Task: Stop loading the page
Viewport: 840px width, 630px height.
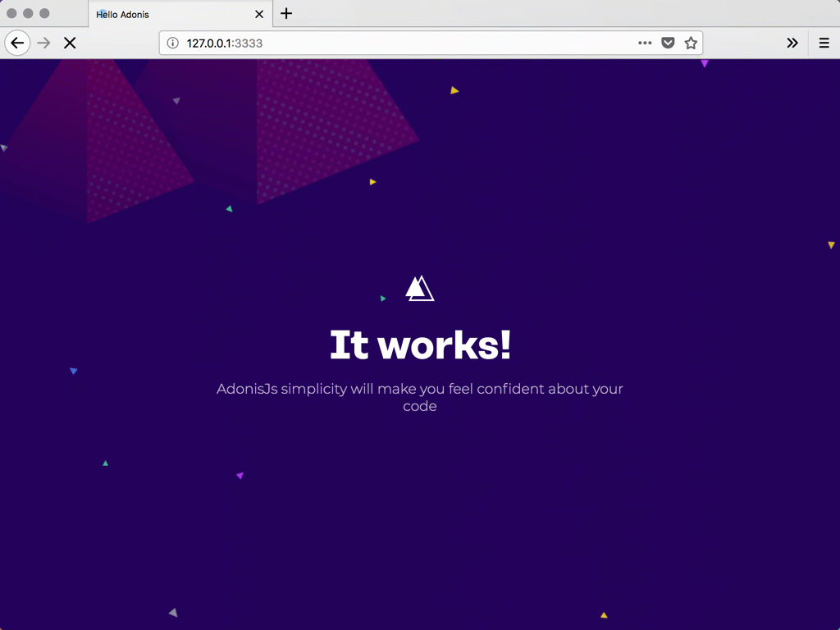Action: [70, 43]
